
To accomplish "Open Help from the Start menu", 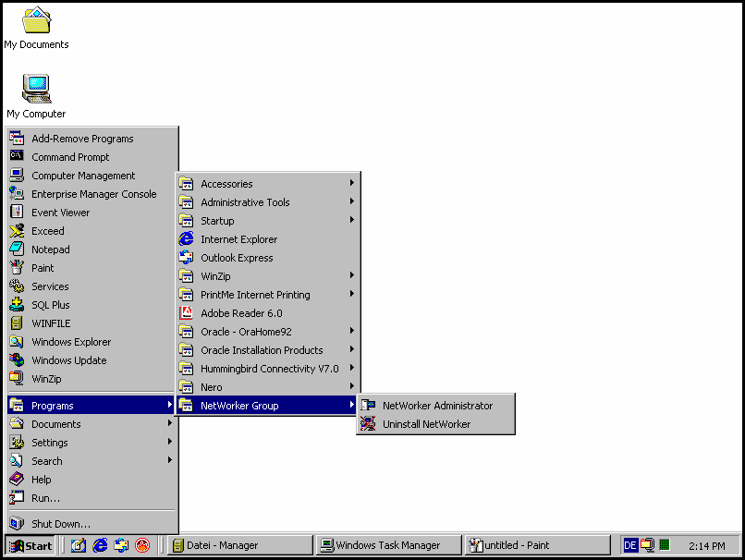I will [92, 480].
